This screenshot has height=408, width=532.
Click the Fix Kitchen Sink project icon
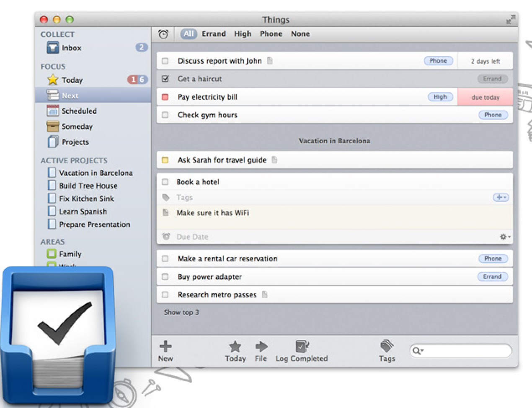52,199
